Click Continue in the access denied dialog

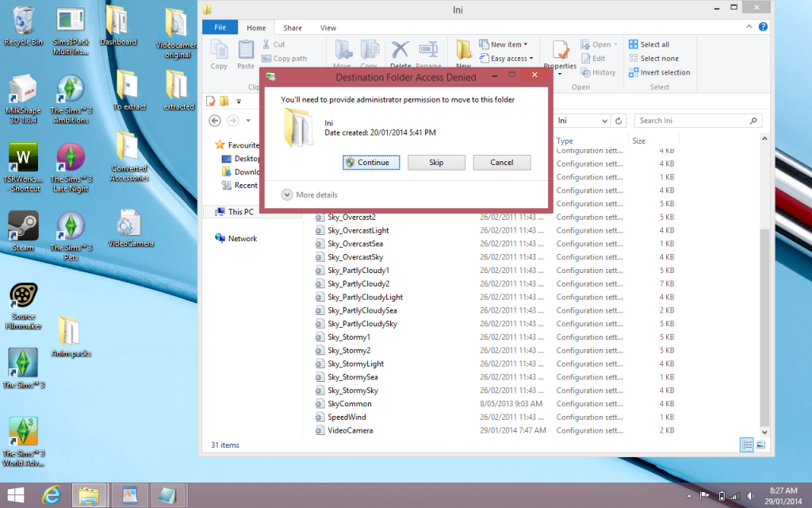371,162
